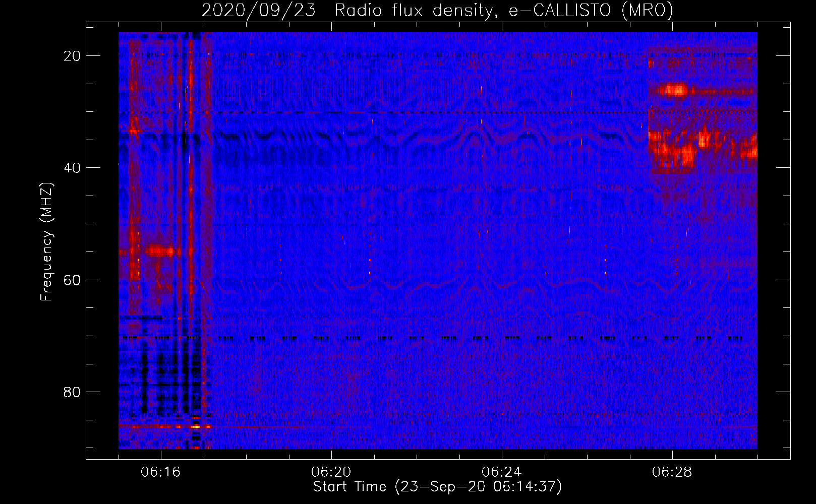Click the bright red emission near 55 MHz at 06:16
This screenshot has width=816, height=504.
(160, 250)
